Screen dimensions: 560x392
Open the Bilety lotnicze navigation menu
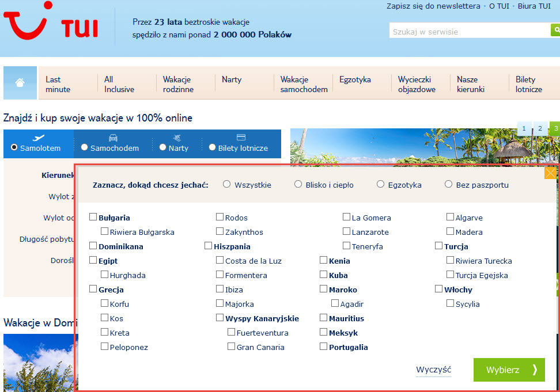pyautogui.click(x=529, y=84)
